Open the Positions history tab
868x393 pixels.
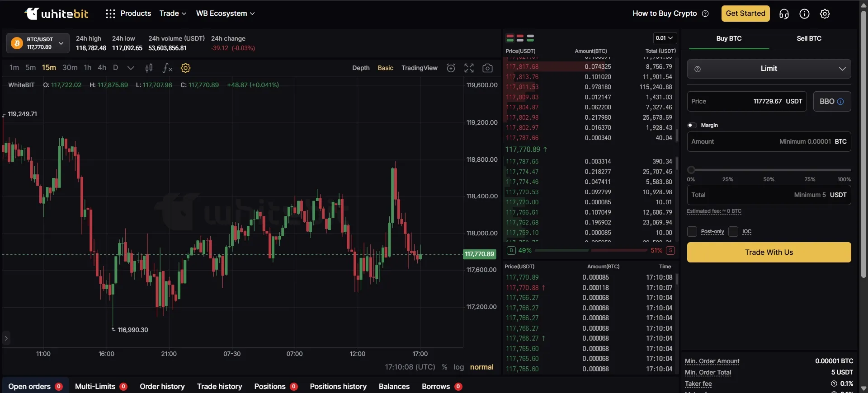coord(338,386)
